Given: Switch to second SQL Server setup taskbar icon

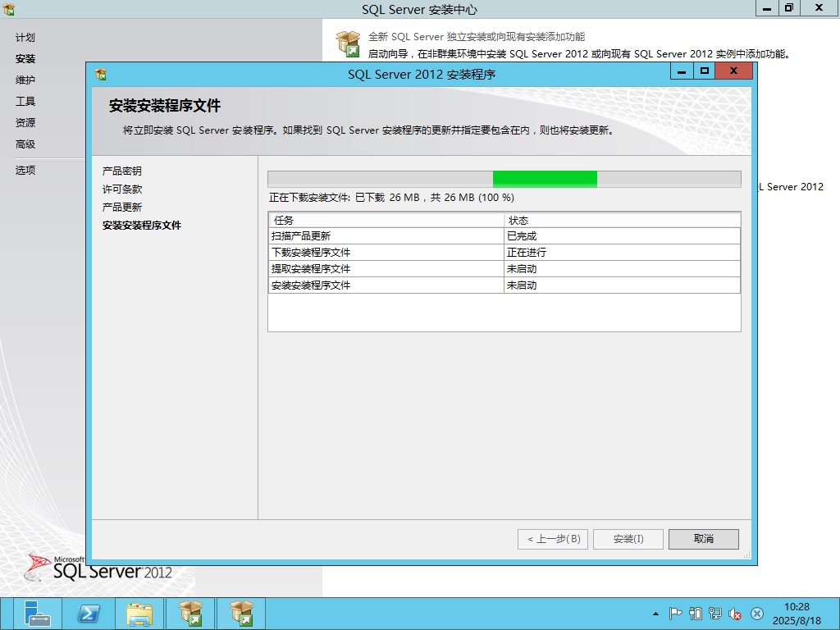Looking at the screenshot, I should pos(241,614).
